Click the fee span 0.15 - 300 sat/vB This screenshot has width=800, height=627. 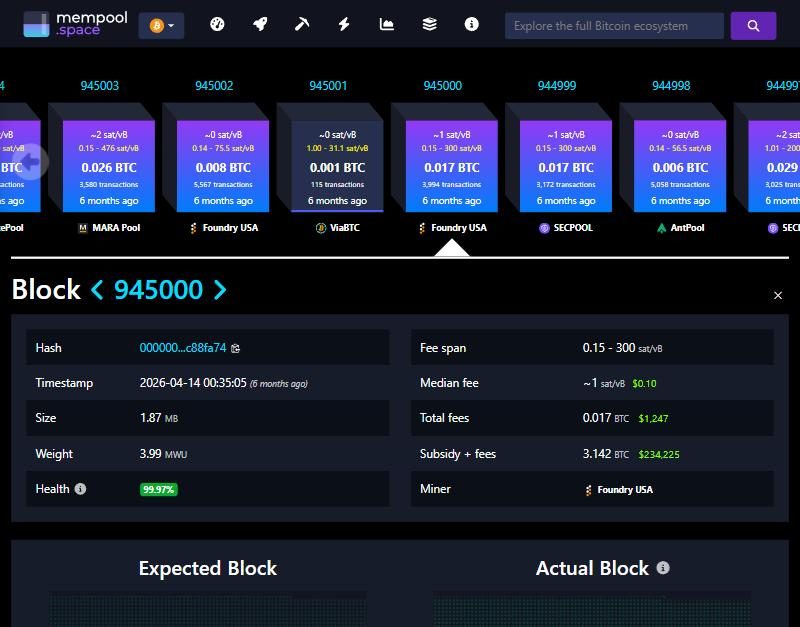click(x=622, y=348)
